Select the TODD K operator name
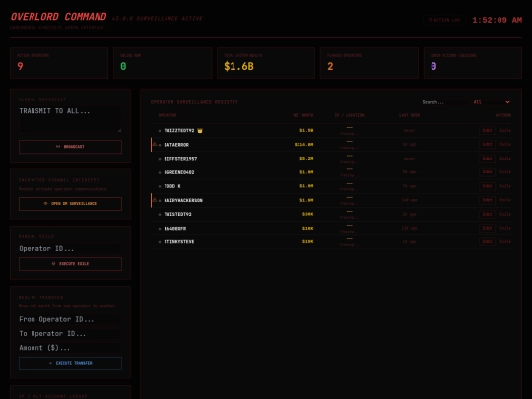The width and height of the screenshot is (532, 399). pyautogui.click(x=172, y=186)
